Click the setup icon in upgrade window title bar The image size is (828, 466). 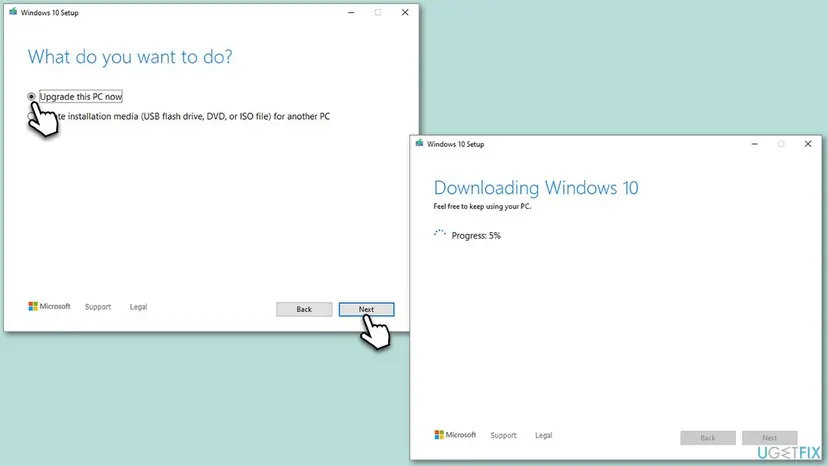click(13, 12)
